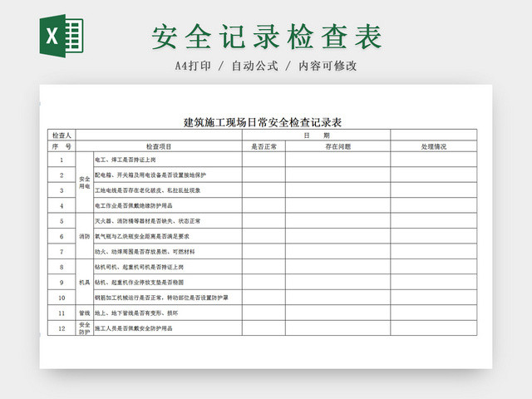Screen dimensions: 532x399
Task: Select the 消防 category cell
Action: [85, 236]
